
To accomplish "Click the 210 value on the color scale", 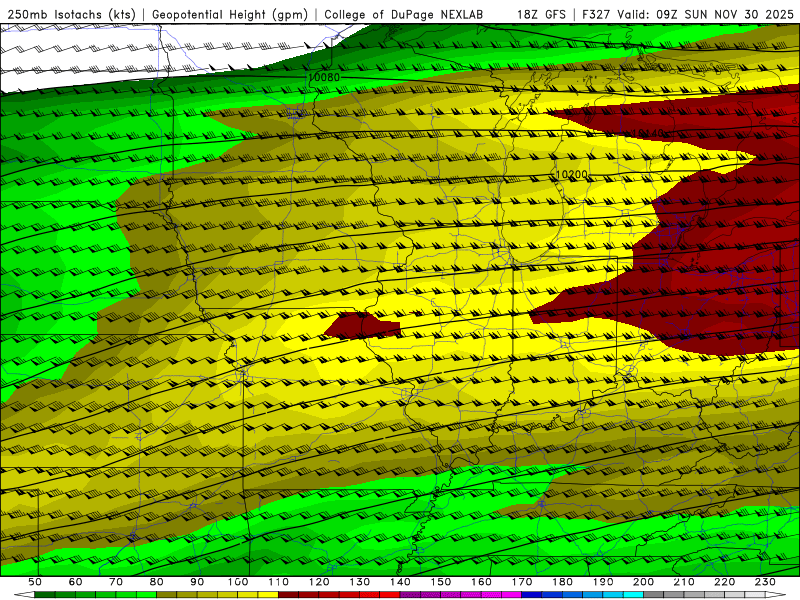I will click(684, 582).
